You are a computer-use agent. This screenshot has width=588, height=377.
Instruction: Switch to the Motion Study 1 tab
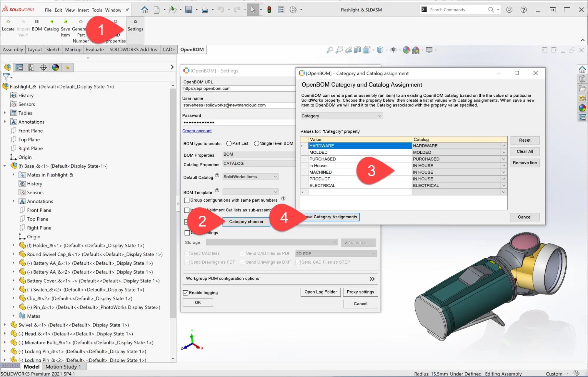63,367
